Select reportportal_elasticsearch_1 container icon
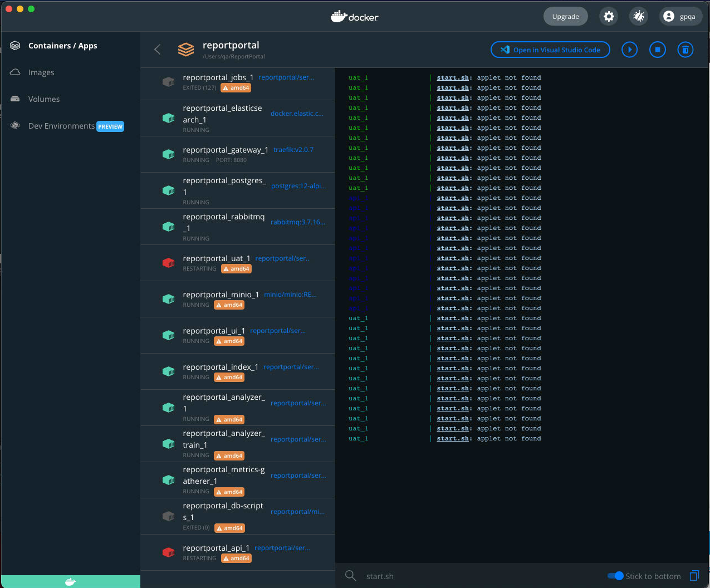This screenshot has height=588, width=710. click(168, 118)
